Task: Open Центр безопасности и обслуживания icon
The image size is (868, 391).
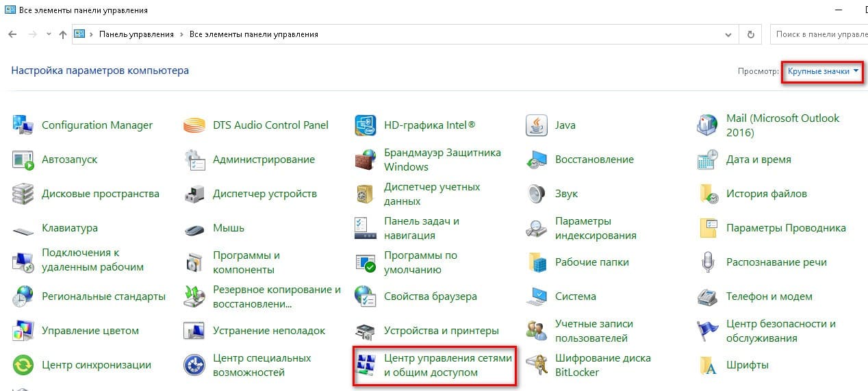Action: [x=708, y=331]
